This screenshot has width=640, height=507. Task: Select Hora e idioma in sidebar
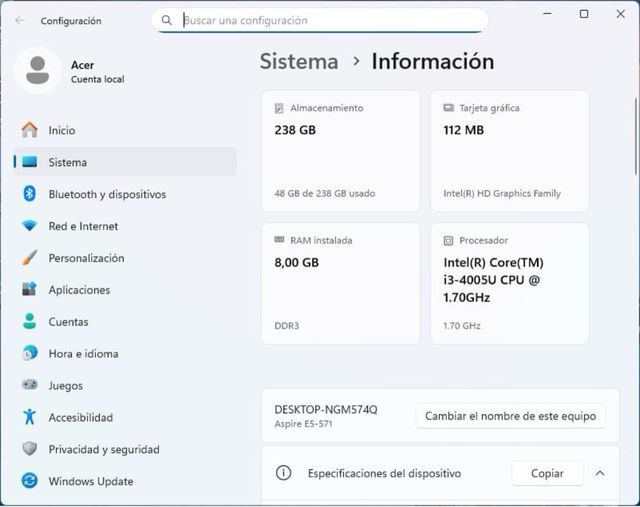pyautogui.click(x=125, y=354)
